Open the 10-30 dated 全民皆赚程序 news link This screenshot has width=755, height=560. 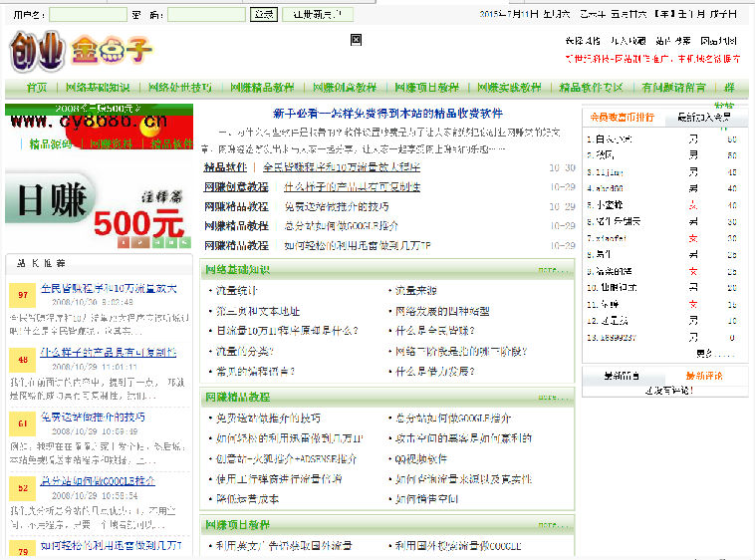[x=342, y=167]
